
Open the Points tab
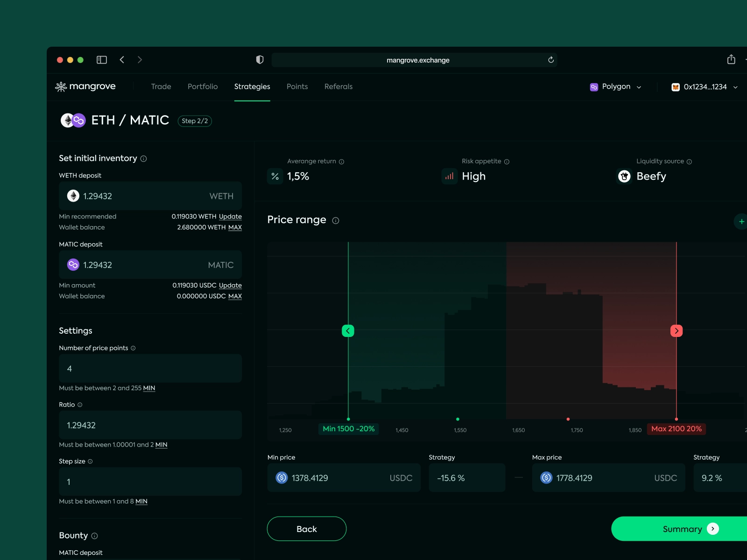297,87
